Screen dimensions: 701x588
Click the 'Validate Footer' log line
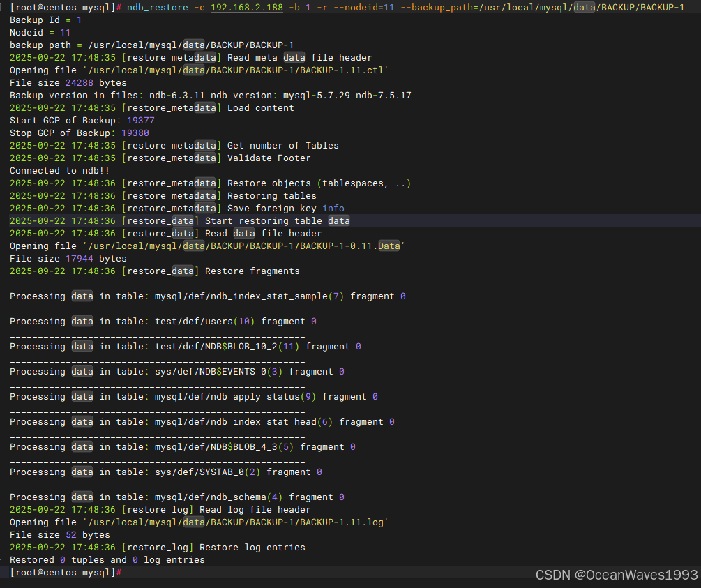160,158
